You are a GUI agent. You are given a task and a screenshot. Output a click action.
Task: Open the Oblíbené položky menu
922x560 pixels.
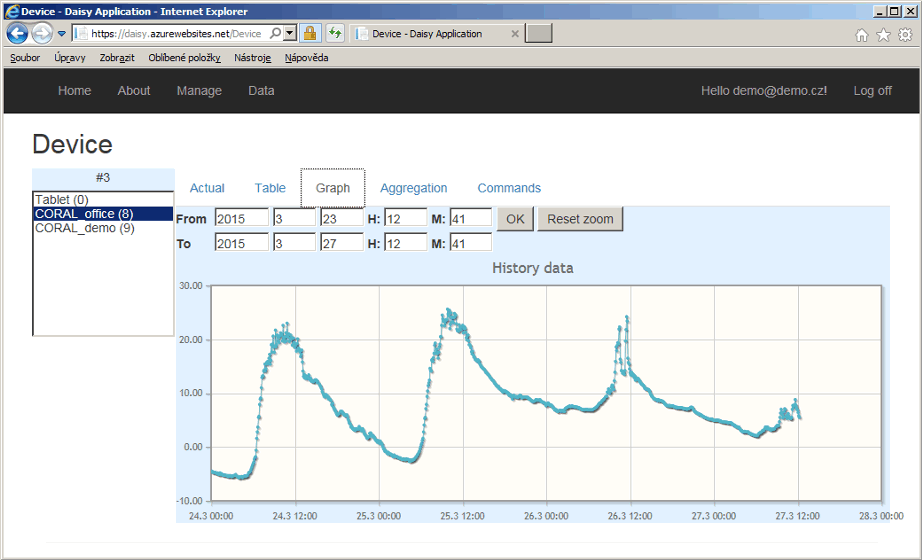184,58
